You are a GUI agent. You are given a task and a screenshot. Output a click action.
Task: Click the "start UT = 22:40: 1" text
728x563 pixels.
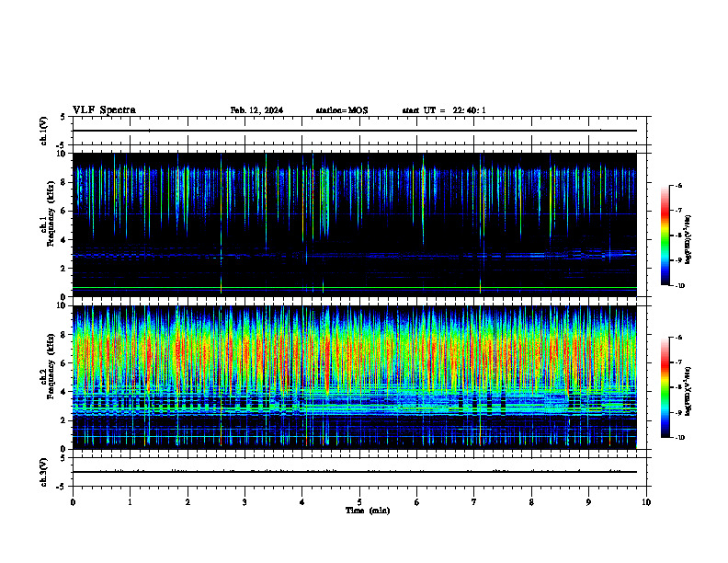pos(444,110)
